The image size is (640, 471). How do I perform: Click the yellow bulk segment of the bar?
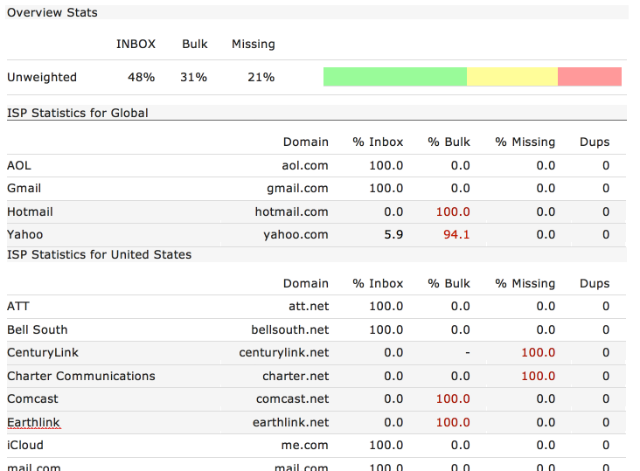click(x=512, y=77)
